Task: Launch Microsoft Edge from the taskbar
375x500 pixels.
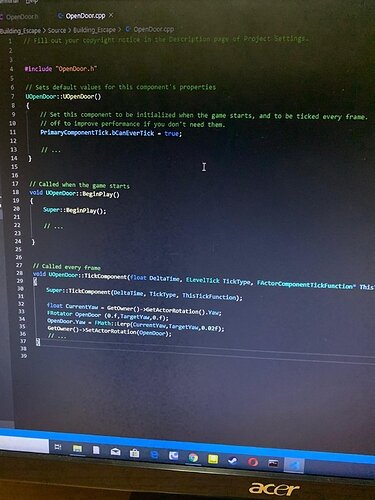Action: tap(154, 454)
